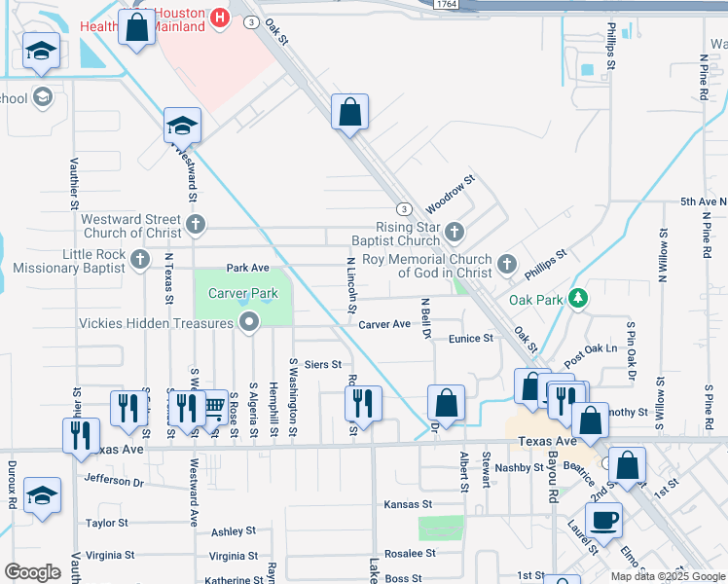Viewport: 728px width, 584px height.
Task: Open the shopping cart marker
Action: pos(216,409)
